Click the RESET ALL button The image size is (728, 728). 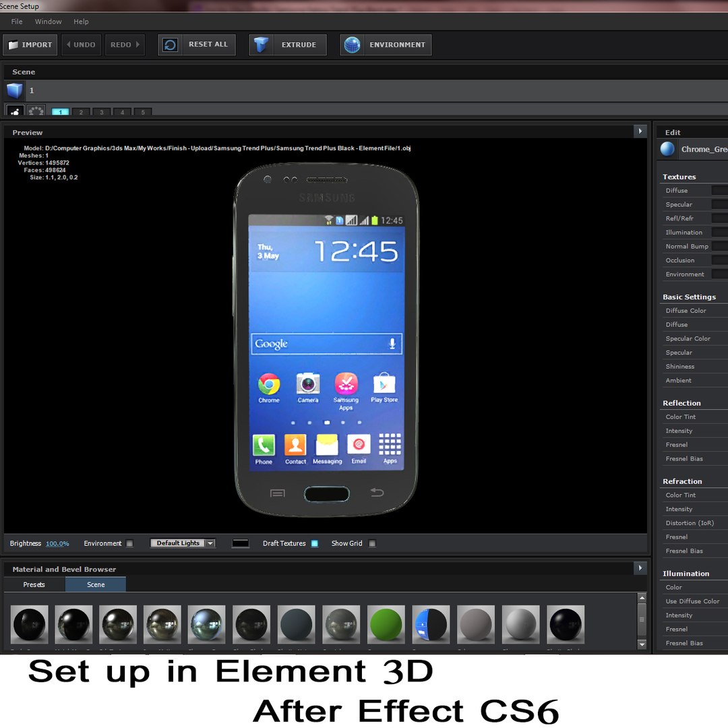[197, 44]
